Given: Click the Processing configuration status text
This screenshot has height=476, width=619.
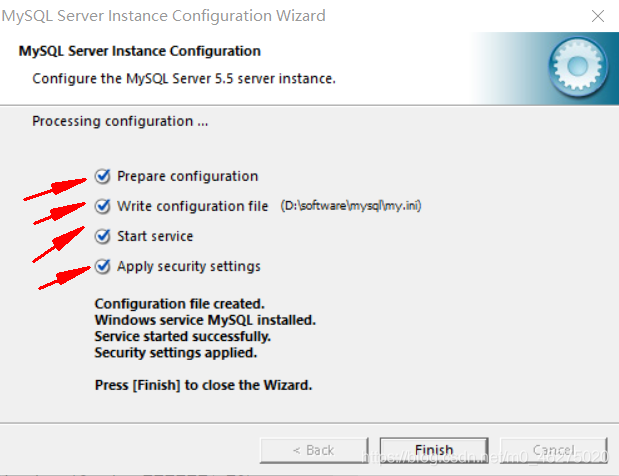Looking at the screenshot, I should pos(120,121).
